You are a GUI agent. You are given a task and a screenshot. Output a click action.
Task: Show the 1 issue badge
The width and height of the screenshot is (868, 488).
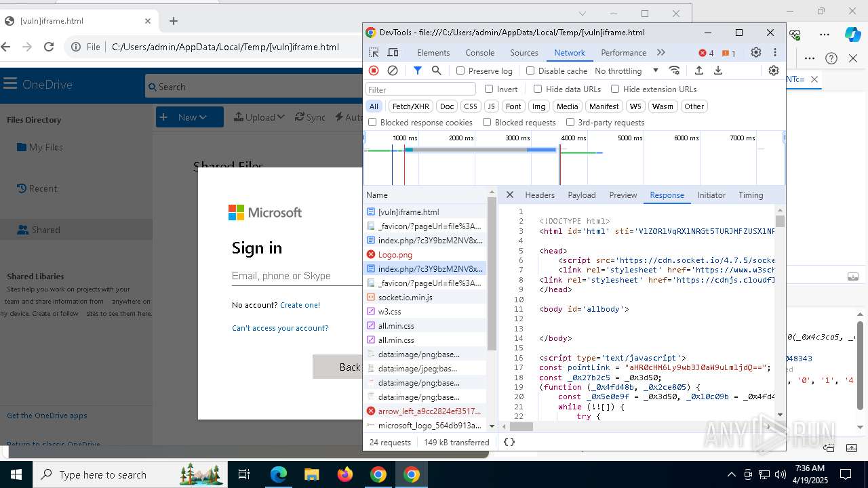(x=729, y=53)
